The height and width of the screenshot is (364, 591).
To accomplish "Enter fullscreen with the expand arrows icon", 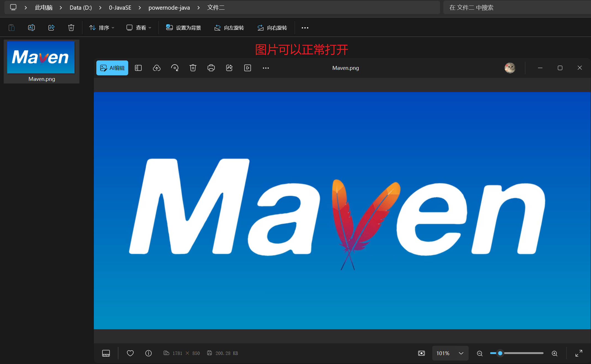I will (579, 353).
